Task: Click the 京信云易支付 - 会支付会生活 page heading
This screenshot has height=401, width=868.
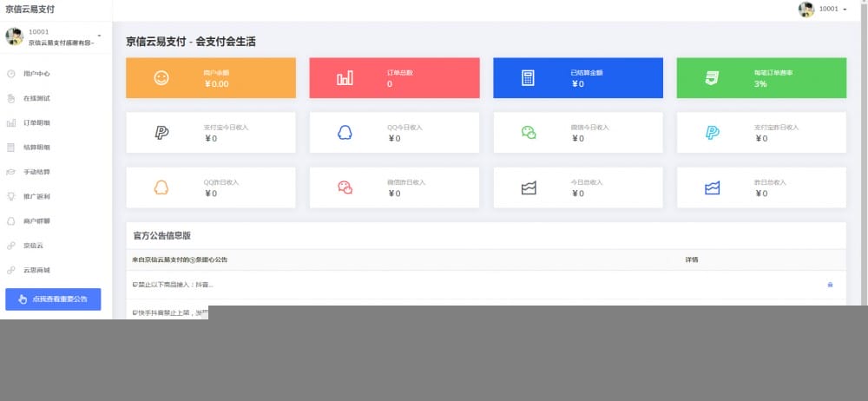Action: click(191, 42)
